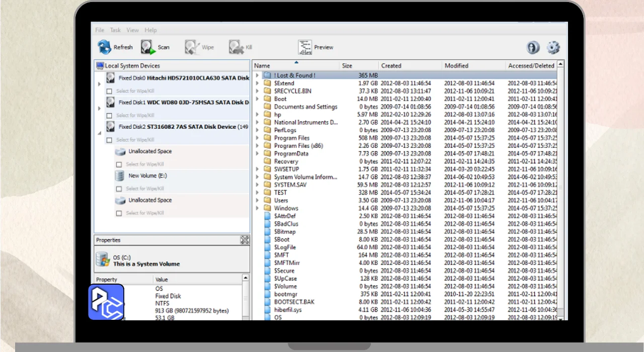Sort files by Modified column header
This screenshot has width=644, height=352.
coord(456,66)
